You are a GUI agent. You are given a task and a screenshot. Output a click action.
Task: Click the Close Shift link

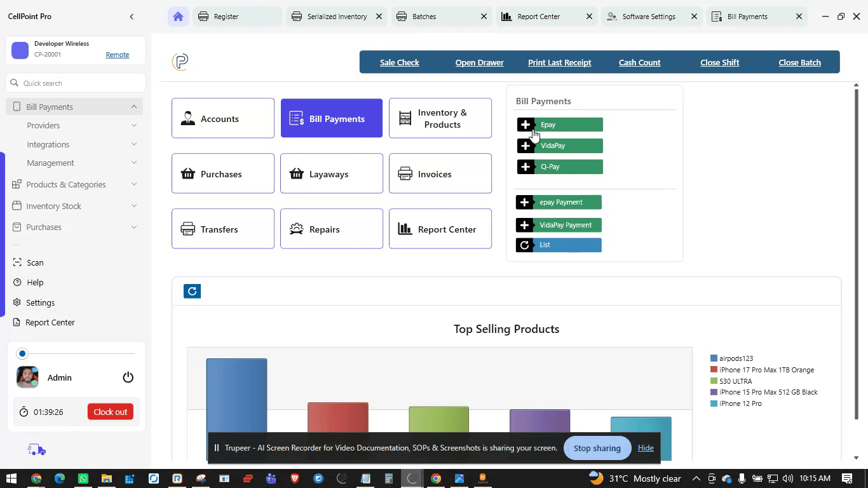click(x=720, y=62)
